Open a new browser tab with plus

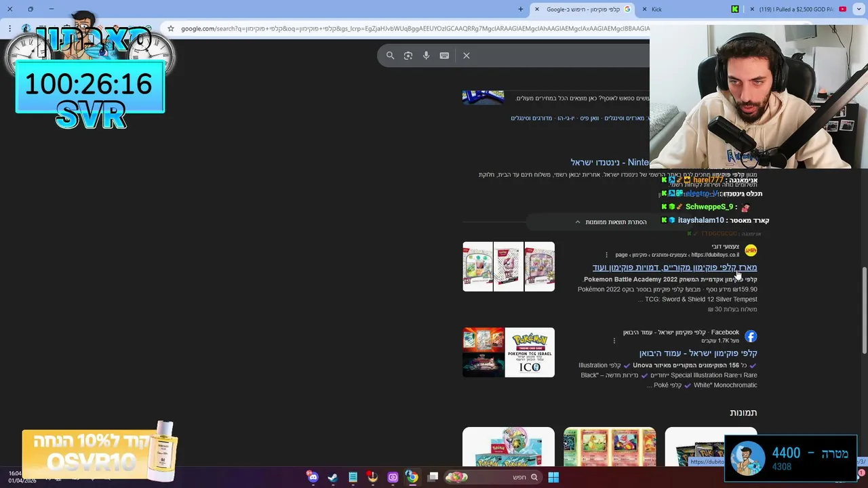(521, 9)
